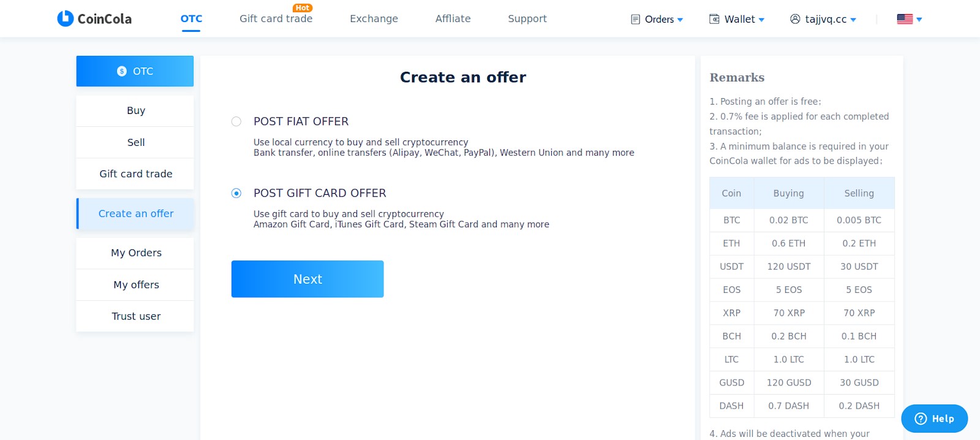Click the Selling column header

point(859,193)
